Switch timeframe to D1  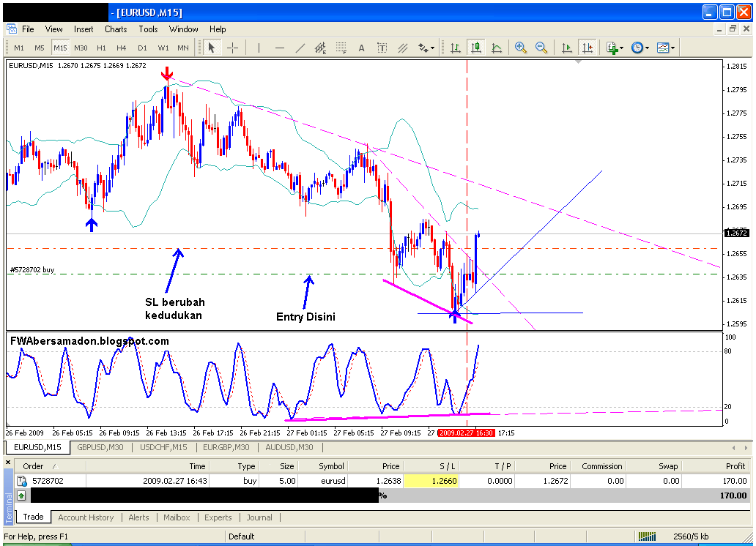coord(142,48)
